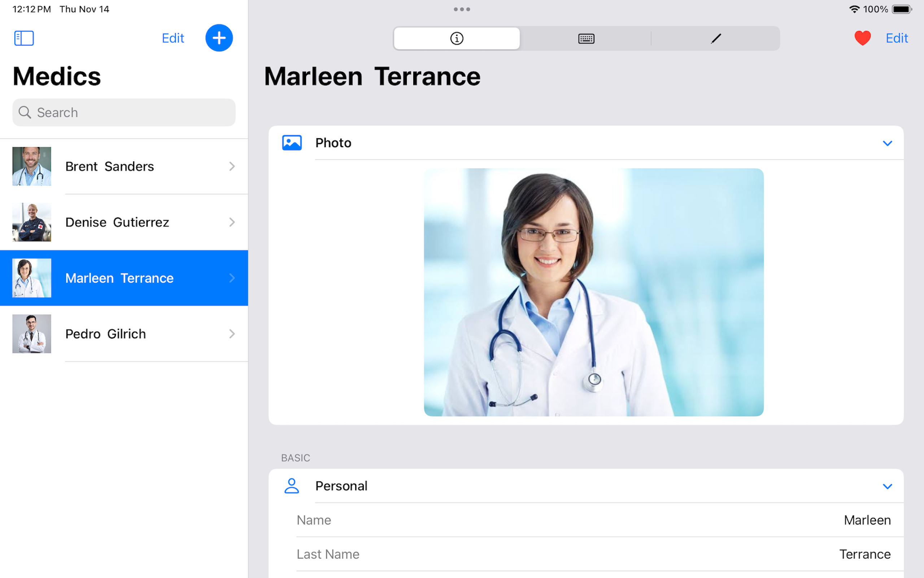Click Marleen Terrance's sidebar thumbnail

coord(32,278)
